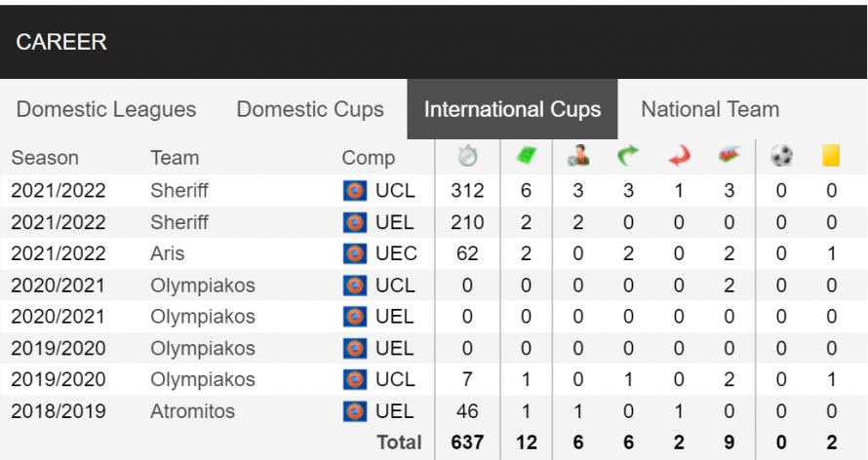Image resolution: width=868 pixels, height=460 pixels.
Task: Click the bench substitutes column icon
Action: (730, 156)
